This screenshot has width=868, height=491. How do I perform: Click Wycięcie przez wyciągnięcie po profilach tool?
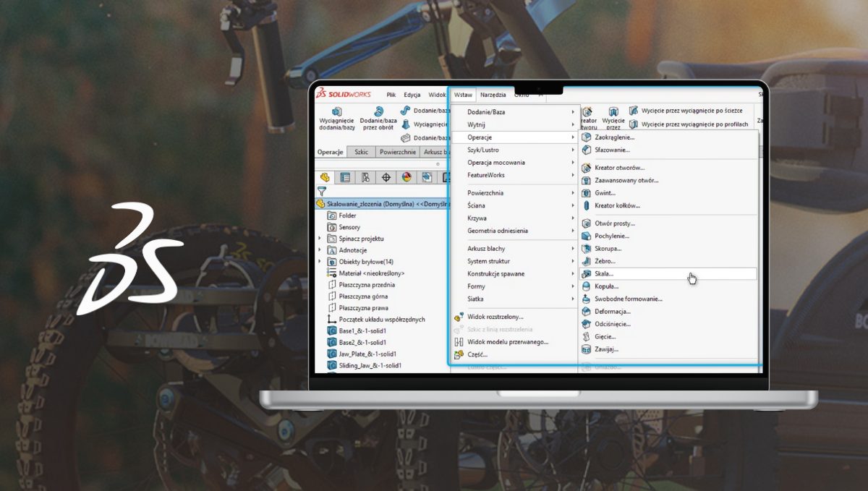pos(689,124)
